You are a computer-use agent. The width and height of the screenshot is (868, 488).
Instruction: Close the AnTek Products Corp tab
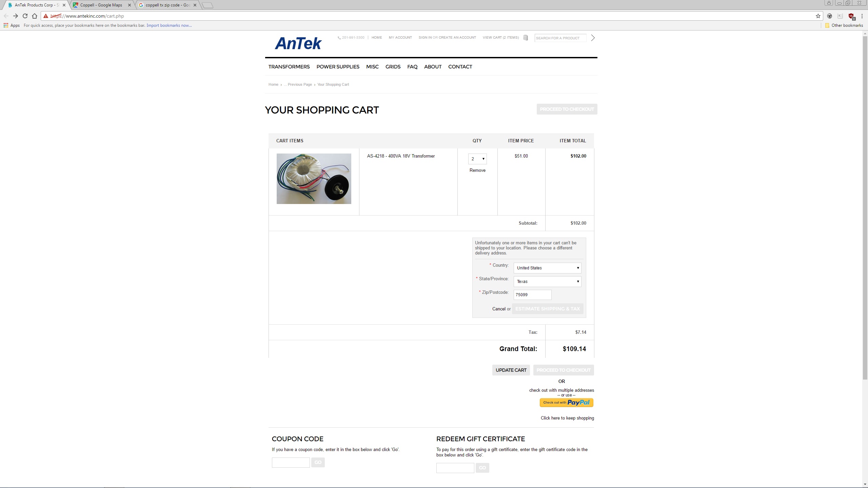click(64, 5)
